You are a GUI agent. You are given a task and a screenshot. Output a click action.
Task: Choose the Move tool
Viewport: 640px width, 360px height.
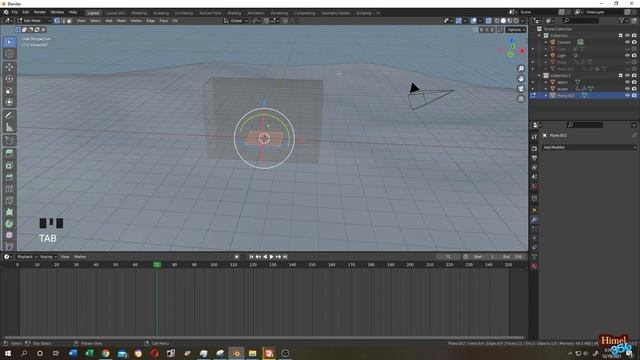pos(9,67)
